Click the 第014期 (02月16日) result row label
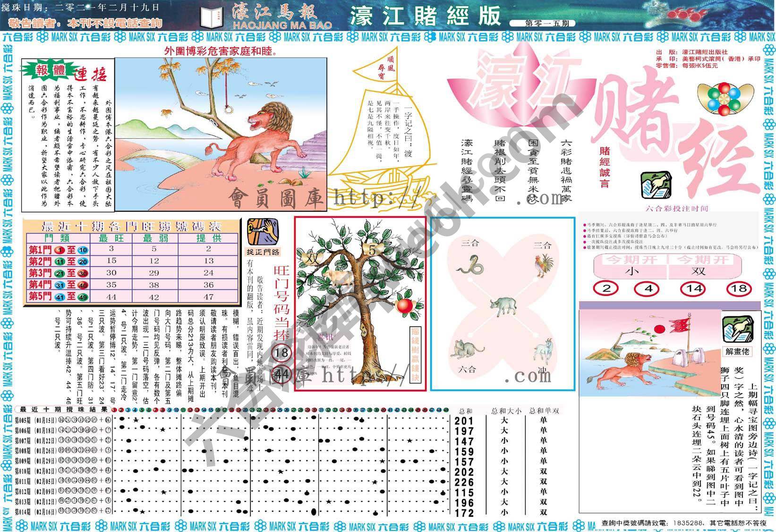 35,511
